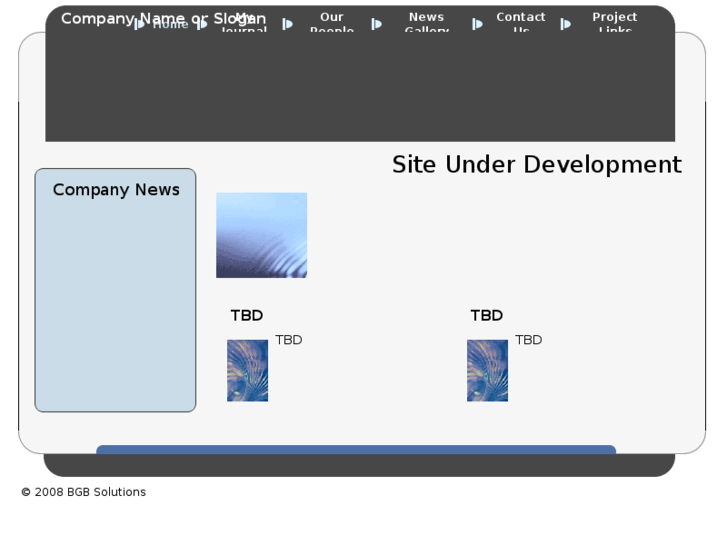Visit the Contact Us page
This screenshot has height=545, width=727.
(521, 23)
